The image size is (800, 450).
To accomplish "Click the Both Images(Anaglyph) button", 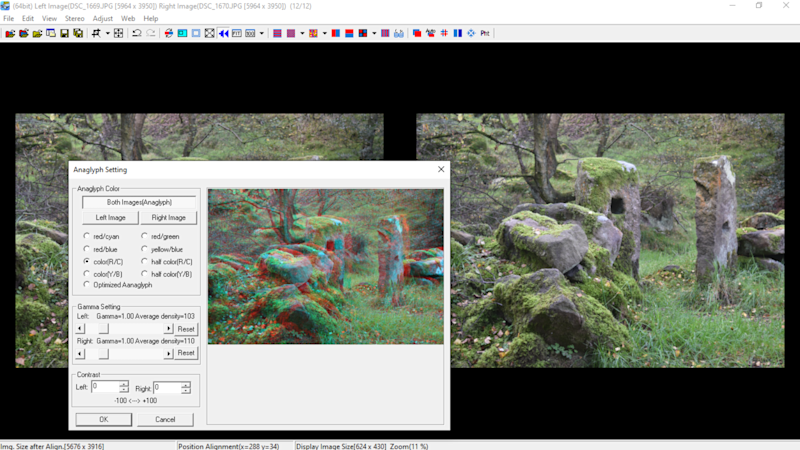I will tap(139, 203).
